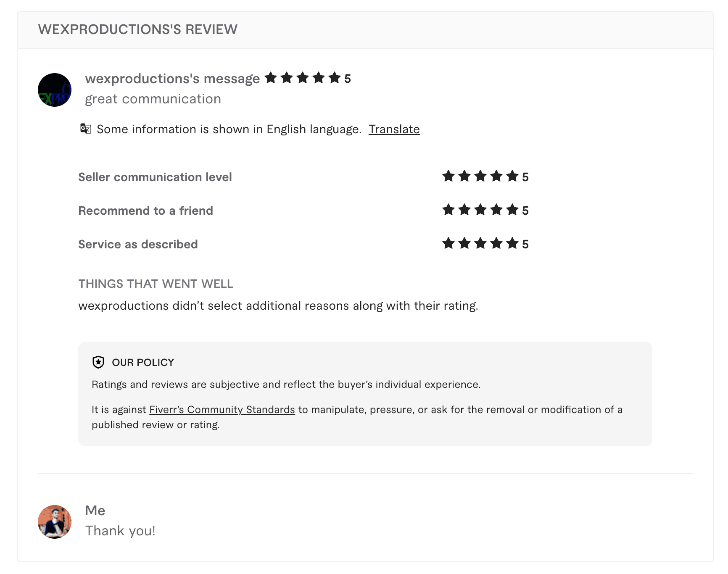Click the THINGS THAT WENT WELL heading
The height and width of the screenshot is (574, 728).
point(156,284)
